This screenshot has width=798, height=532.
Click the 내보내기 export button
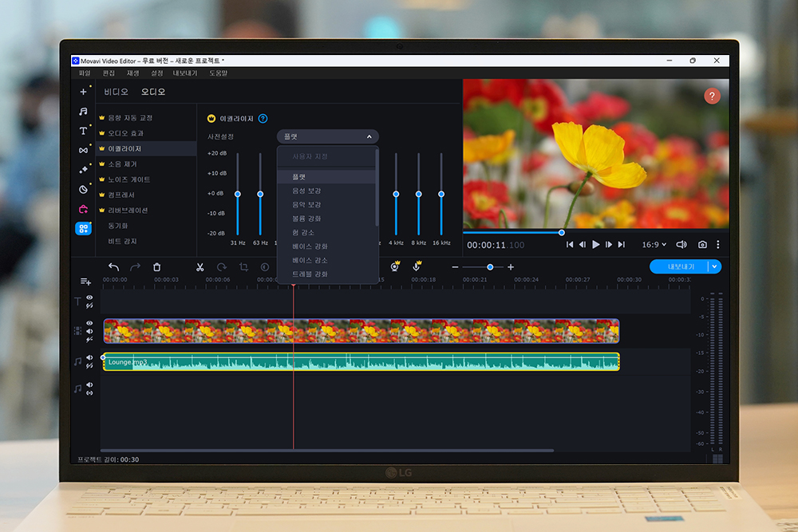[x=681, y=266]
